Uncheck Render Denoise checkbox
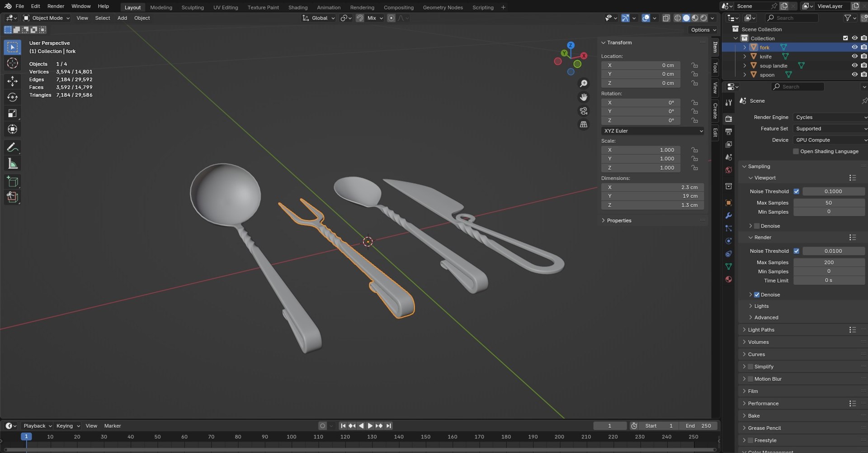 pyautogui.click(x=757, y=295)
